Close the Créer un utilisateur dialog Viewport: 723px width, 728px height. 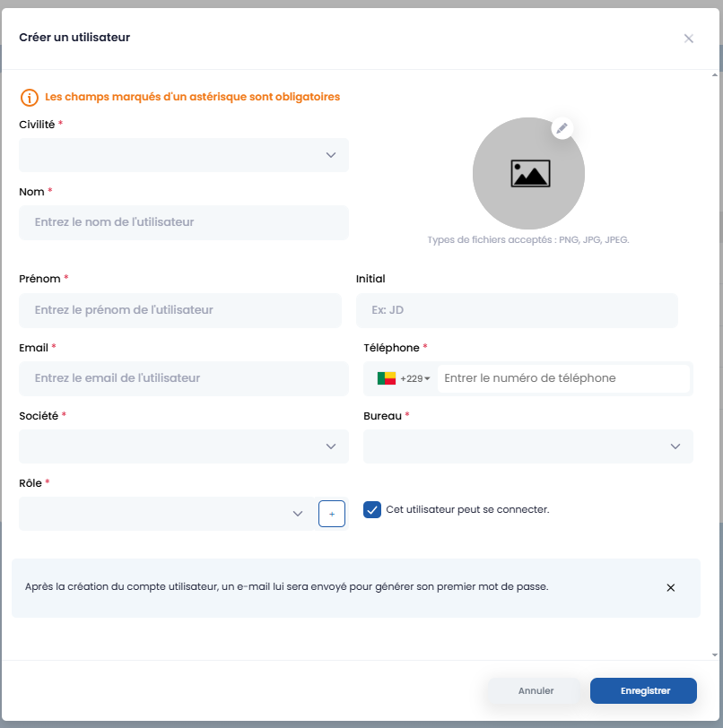689,39
